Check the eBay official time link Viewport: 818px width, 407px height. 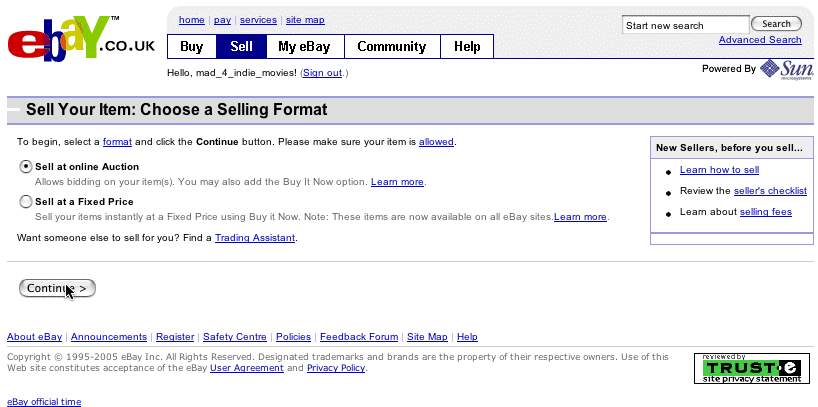(x=44, y=402)
